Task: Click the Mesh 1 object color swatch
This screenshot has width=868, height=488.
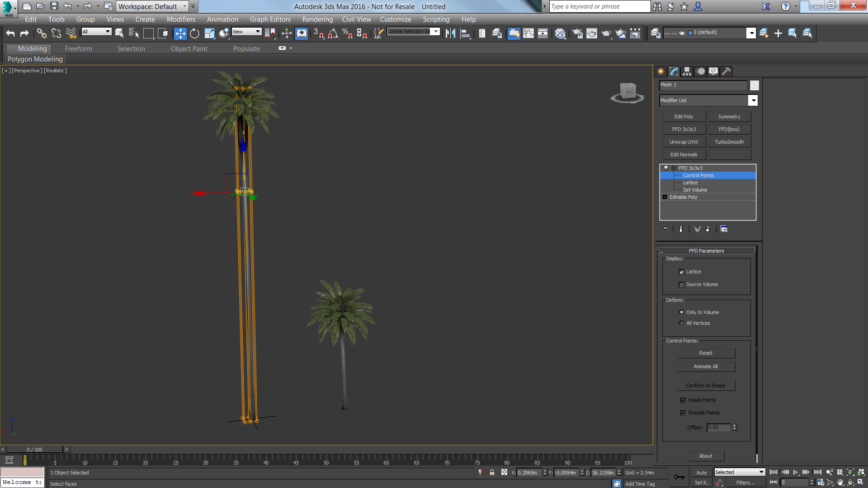Action: click(x=754, y=85)
